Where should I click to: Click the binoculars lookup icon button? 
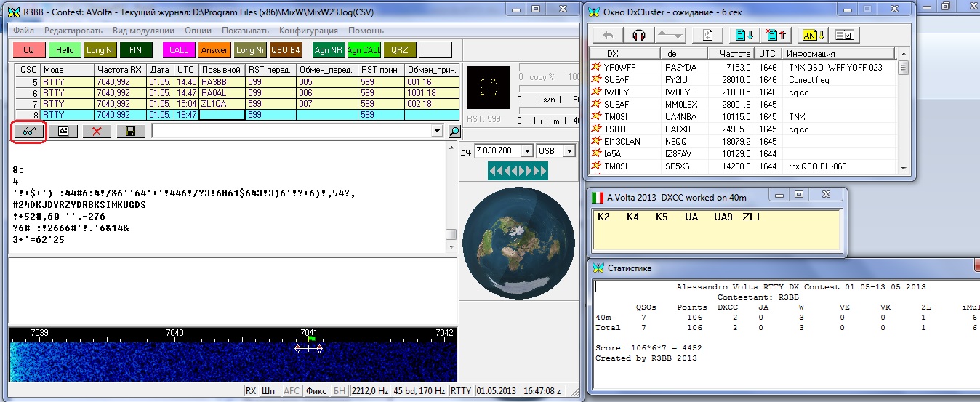(29, 132)
